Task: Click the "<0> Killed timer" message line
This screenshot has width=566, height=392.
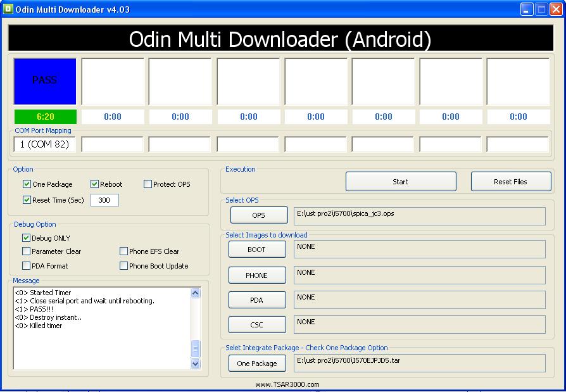Action: click(x=39, y=326)
